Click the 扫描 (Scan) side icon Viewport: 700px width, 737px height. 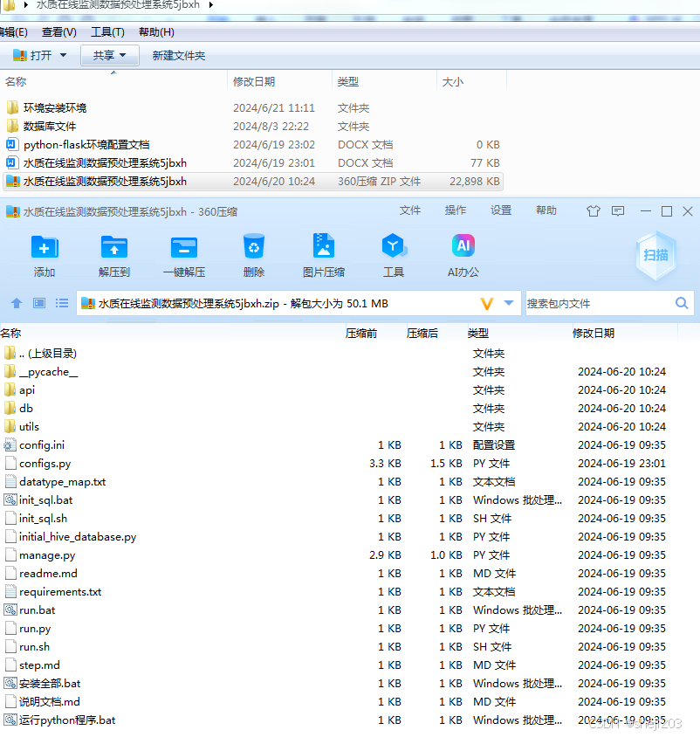coord(655,253)
